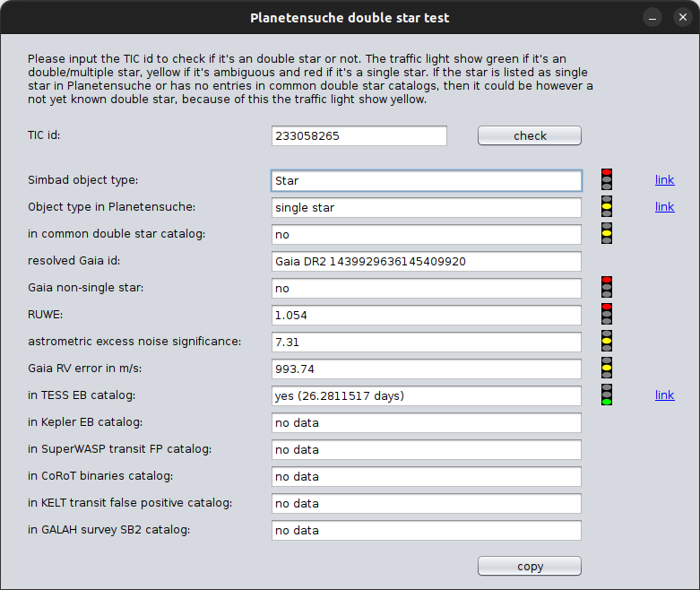This screenshot has width=700, height=590.
Task: Click the green traffic light for TESS EB catalog
Action: point(606,395)
